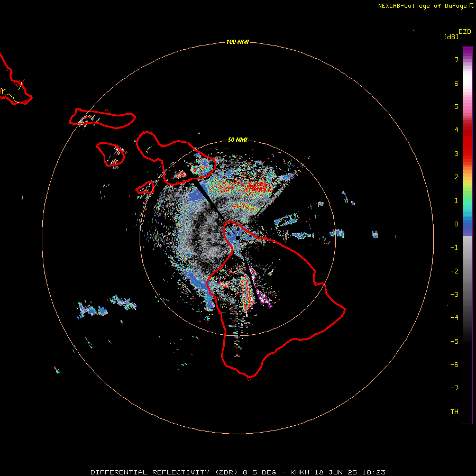This screenshot has height=476, width=476.
Task: Click the 6 dB tick label
Action: point(456,83)
